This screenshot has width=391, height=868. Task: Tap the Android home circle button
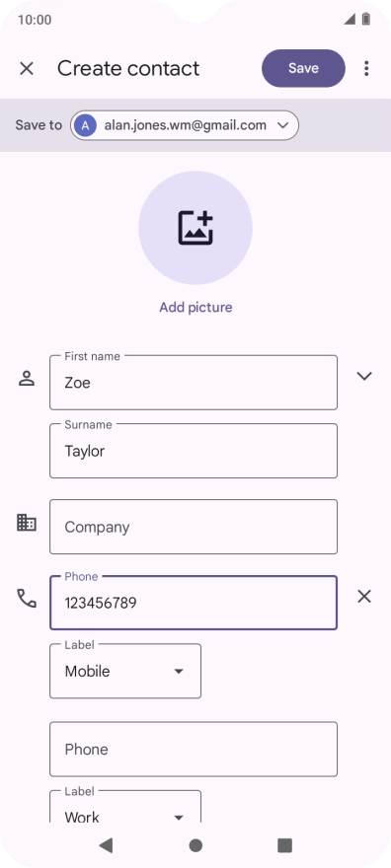[195, 844]
